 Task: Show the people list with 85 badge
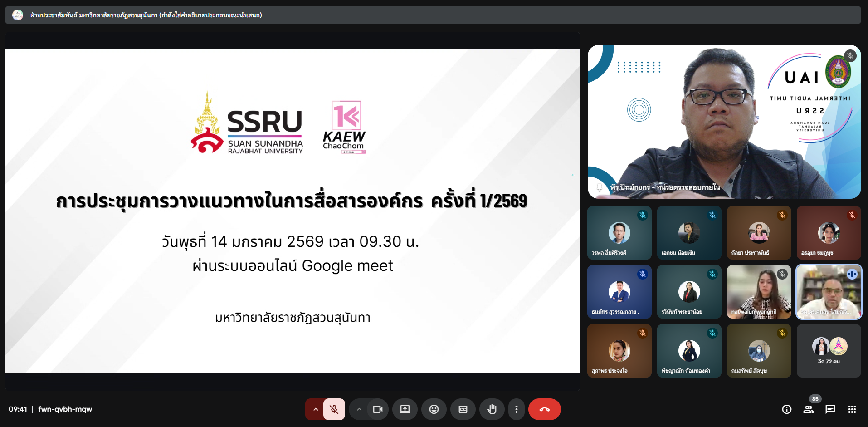point(809,409)
